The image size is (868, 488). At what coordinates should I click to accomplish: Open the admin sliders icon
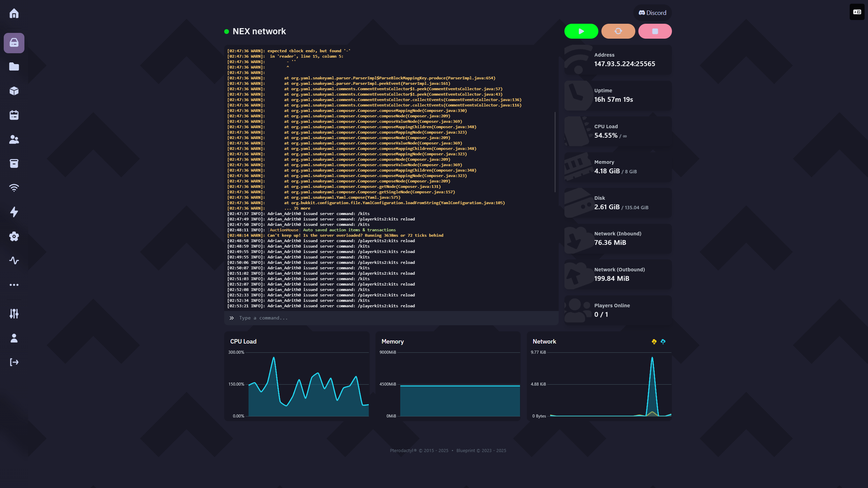click(14, 314)
